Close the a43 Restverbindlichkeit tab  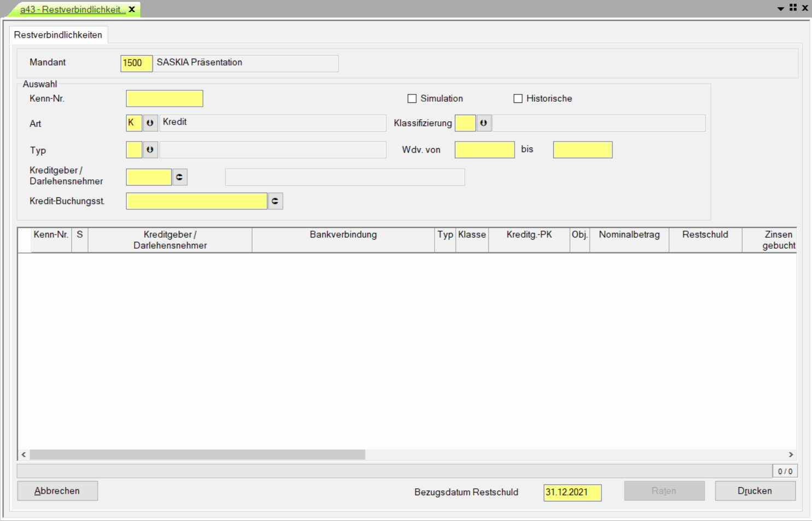(x=132, y=9)
